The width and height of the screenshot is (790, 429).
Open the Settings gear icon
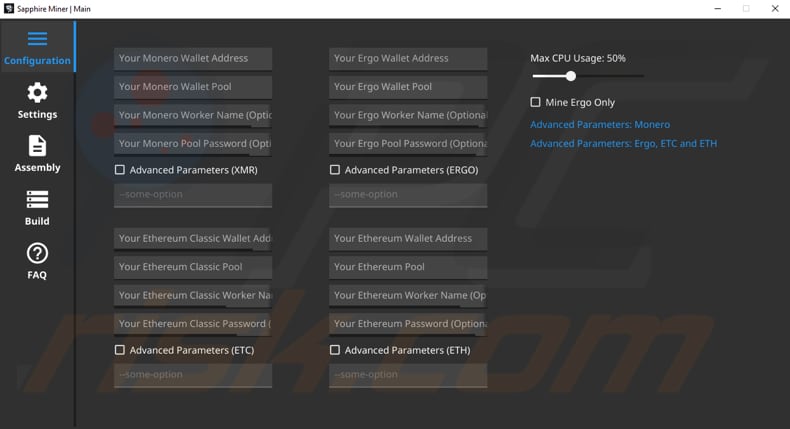tap(37, 93)
